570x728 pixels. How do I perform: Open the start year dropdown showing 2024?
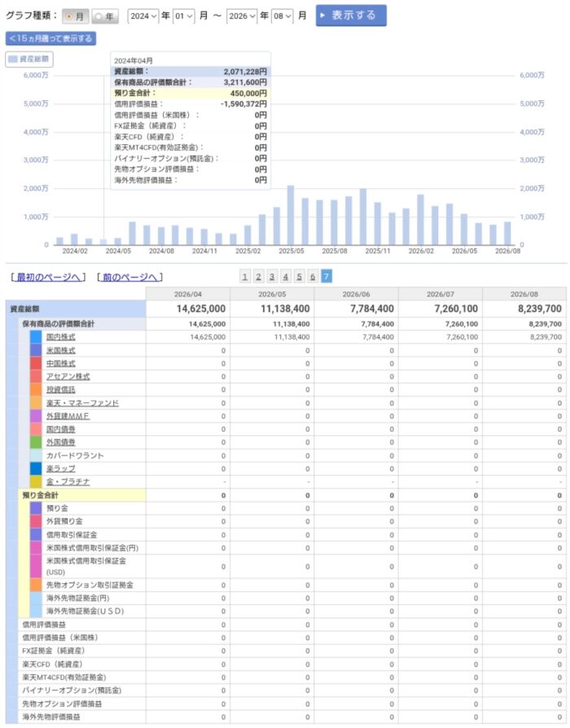point(143,16)
